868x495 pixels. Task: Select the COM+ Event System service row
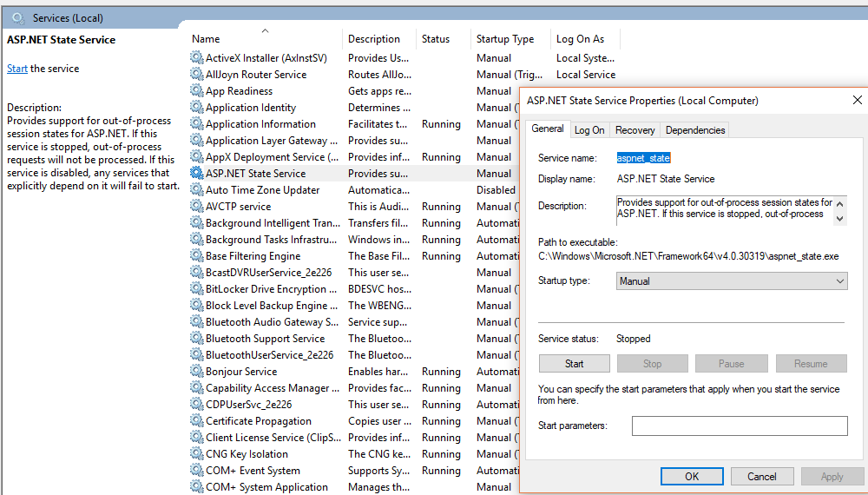coord(354,471)
